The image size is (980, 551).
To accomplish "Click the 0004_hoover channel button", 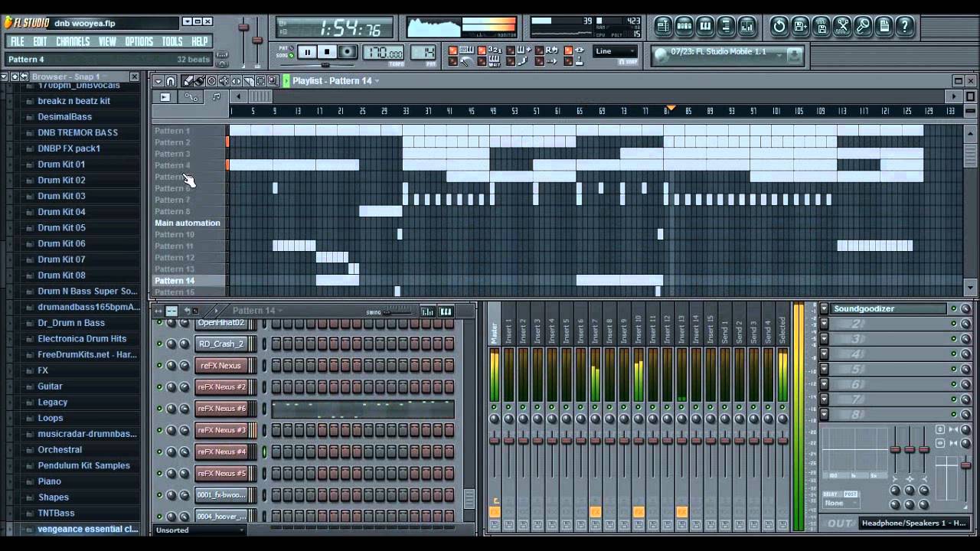I will pos(221,516).
